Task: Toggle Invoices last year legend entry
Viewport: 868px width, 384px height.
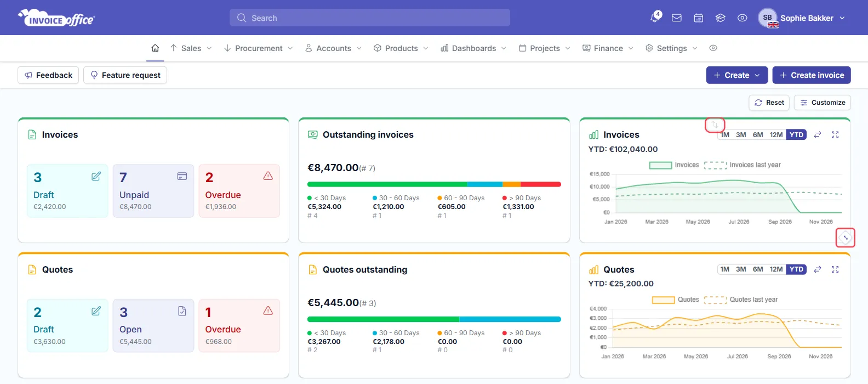Action: 743,165
